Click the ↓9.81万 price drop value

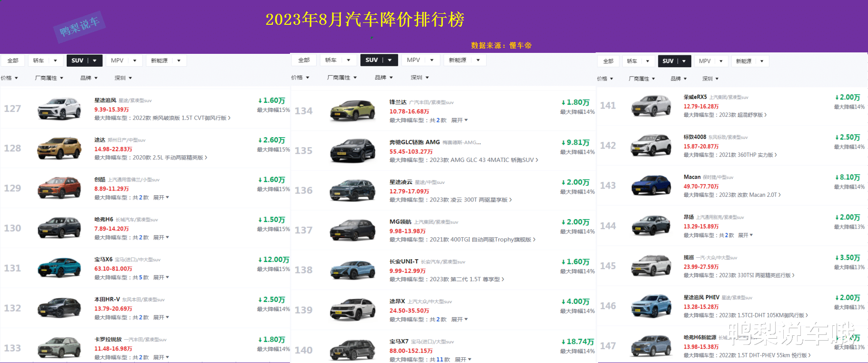pyautogui.click(x=575, y=142)
